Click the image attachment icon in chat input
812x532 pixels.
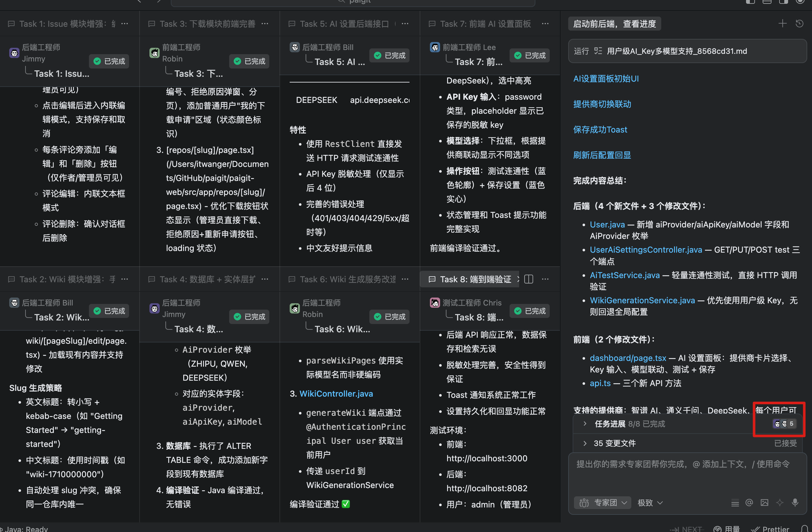point(764,502)
